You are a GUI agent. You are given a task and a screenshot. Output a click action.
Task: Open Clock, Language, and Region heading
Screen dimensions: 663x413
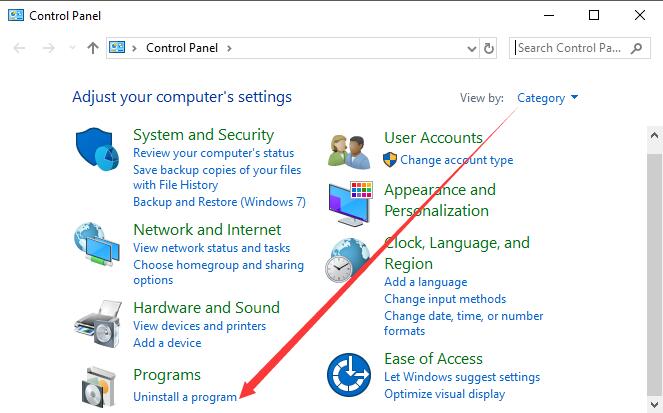[457, 253]
